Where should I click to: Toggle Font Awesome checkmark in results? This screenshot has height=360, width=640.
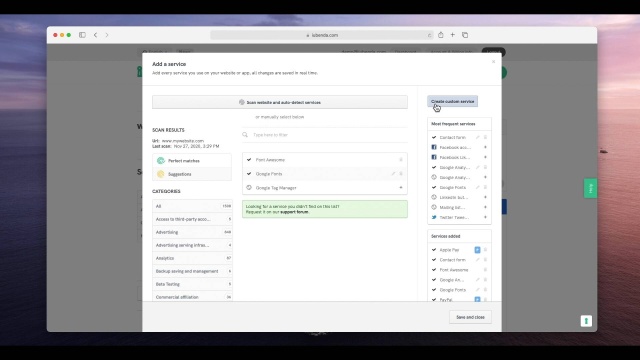pyautogui.click(x=249, y=160)
